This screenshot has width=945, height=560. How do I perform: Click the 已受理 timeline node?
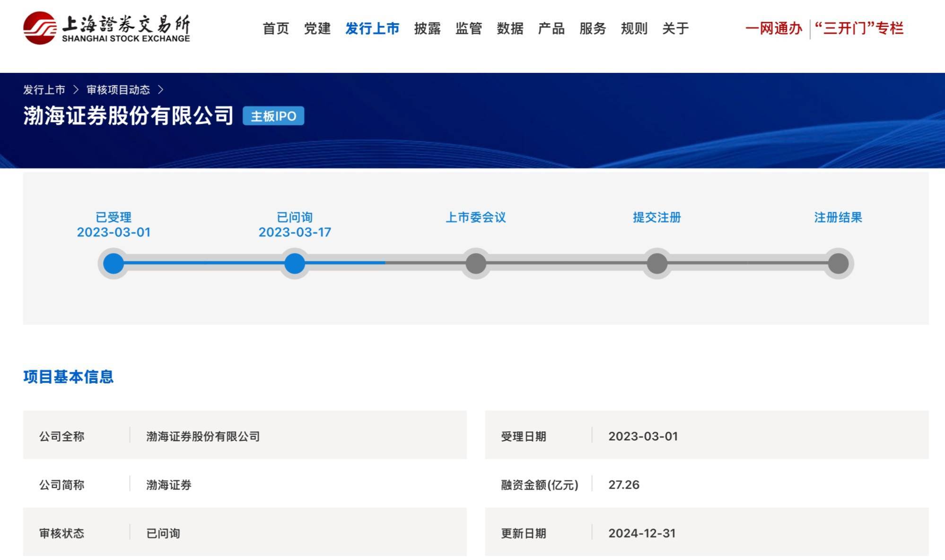pos(114,263)
